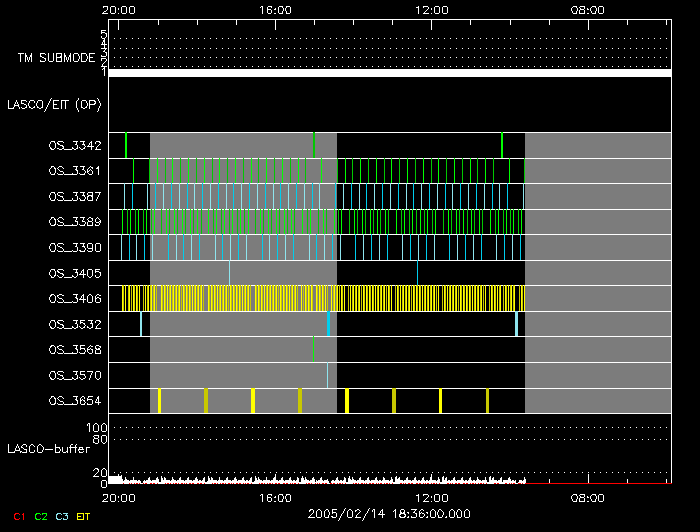This screenshot has width=700, height=532.
Task: Click the 16:00 label on top axis
Action: tap(275, 9)
